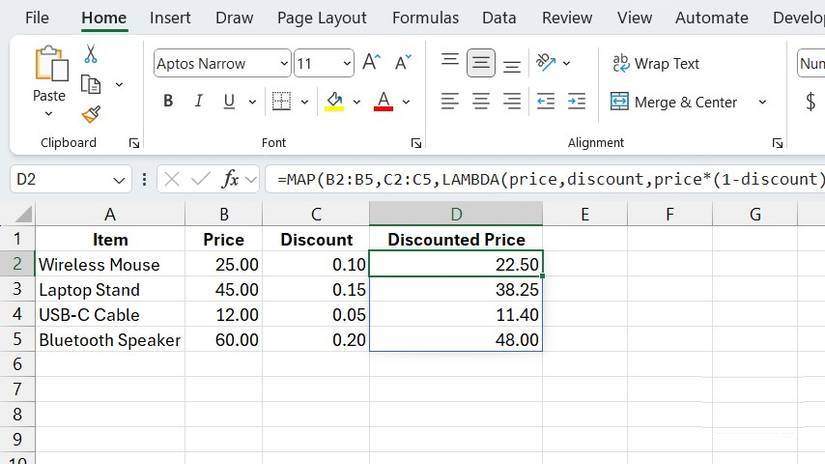Click the Select All corner triangle
Viewport: 825px width, 464px height.
pos(24,215)
